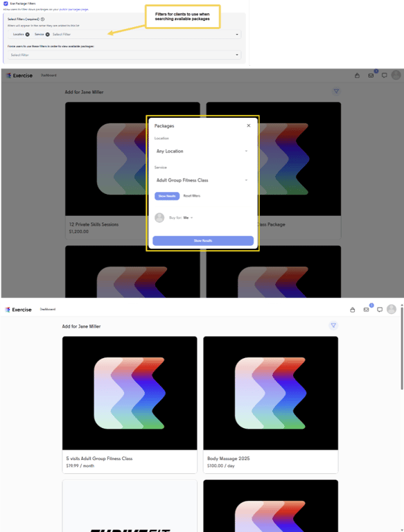Open the Body Massage 2025 package thumbnail
The image size is (404, 532).
click(x=270, y=393)
